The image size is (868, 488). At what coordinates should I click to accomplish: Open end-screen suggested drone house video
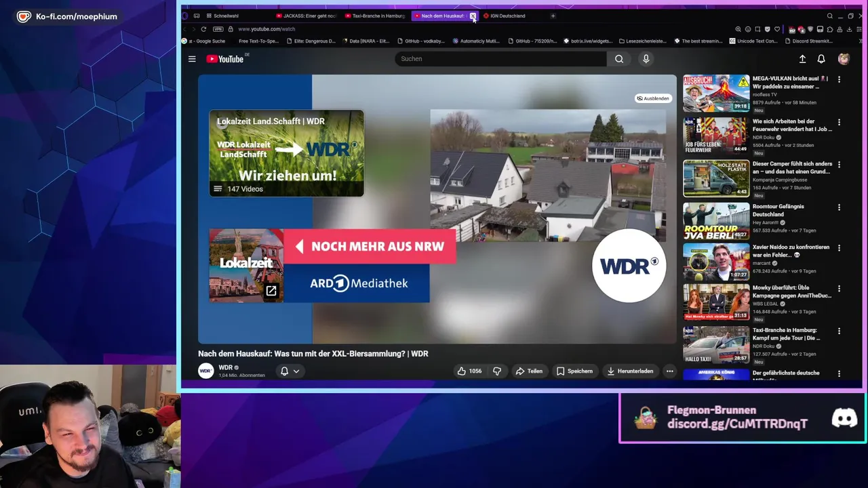coord(548,176)
